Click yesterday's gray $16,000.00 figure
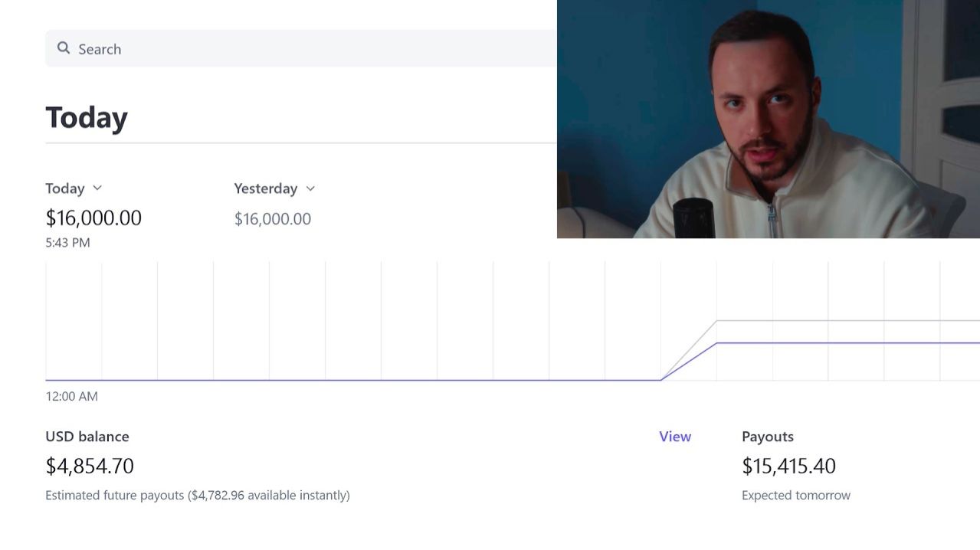This screenshot has width=980, height=550. (272, 219)
